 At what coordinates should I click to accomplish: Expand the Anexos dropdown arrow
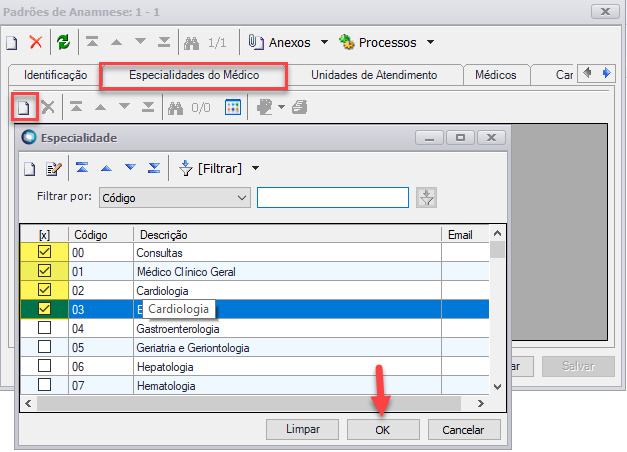point(324,42)
